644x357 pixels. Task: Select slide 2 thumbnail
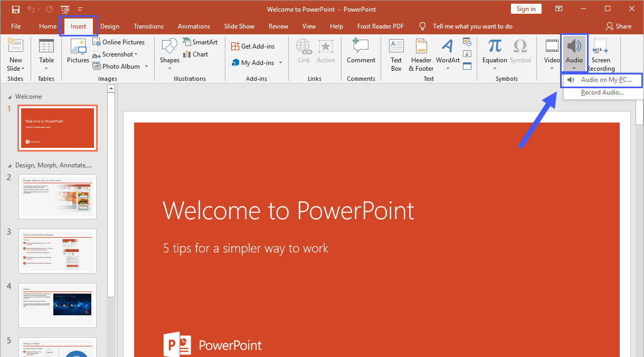click(58, 196)
